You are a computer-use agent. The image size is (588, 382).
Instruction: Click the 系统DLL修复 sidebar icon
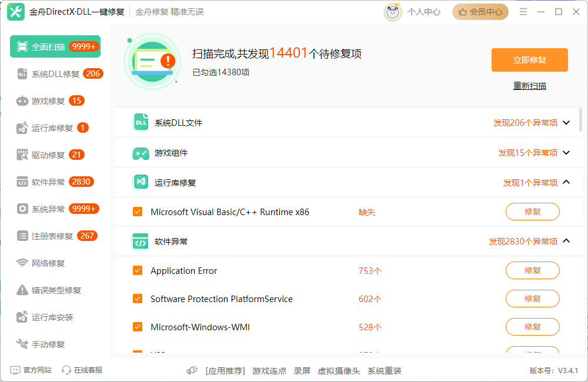22,74
